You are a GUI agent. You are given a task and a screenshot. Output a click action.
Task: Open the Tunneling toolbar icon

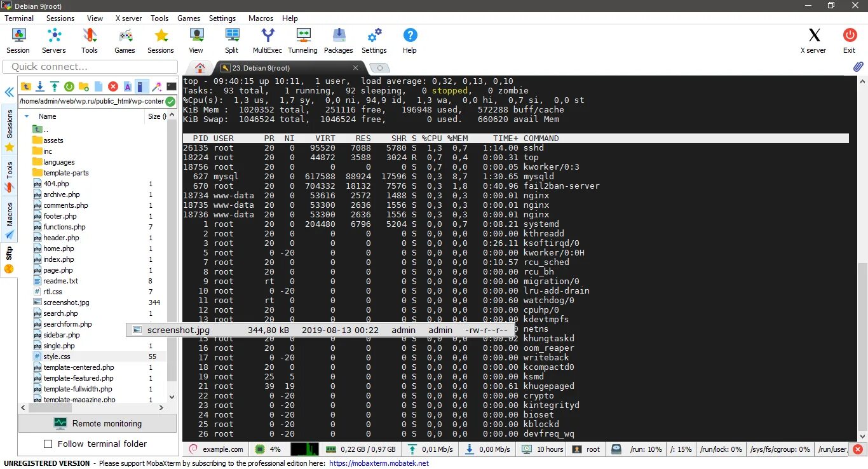tap(302, 41)
